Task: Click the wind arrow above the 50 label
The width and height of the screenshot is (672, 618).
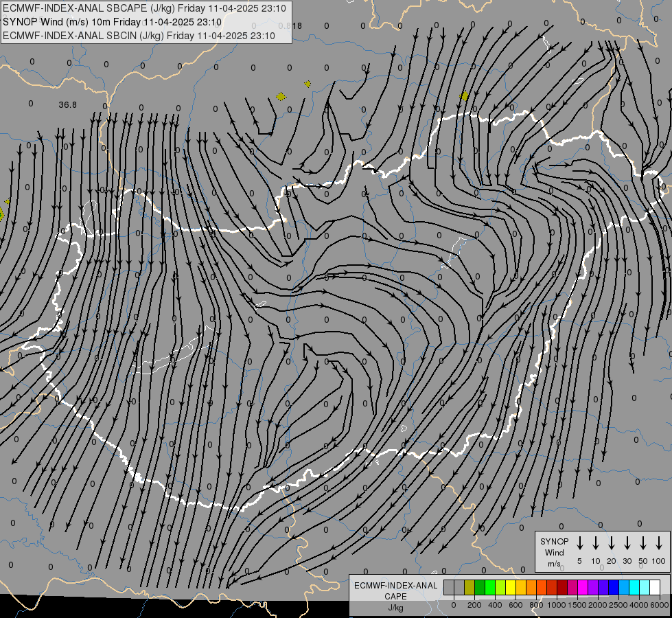Action: (643, 543)
